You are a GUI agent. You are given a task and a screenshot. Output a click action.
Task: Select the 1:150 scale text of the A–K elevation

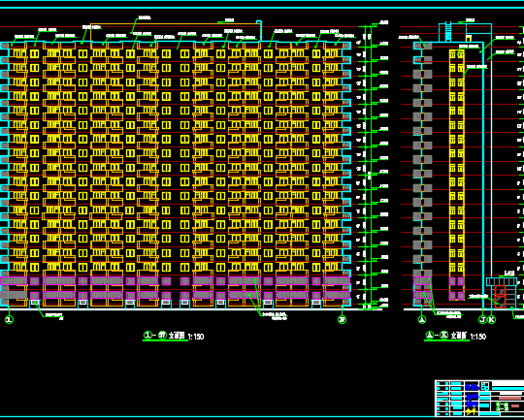pyautogui.click(x=477, y=337)
